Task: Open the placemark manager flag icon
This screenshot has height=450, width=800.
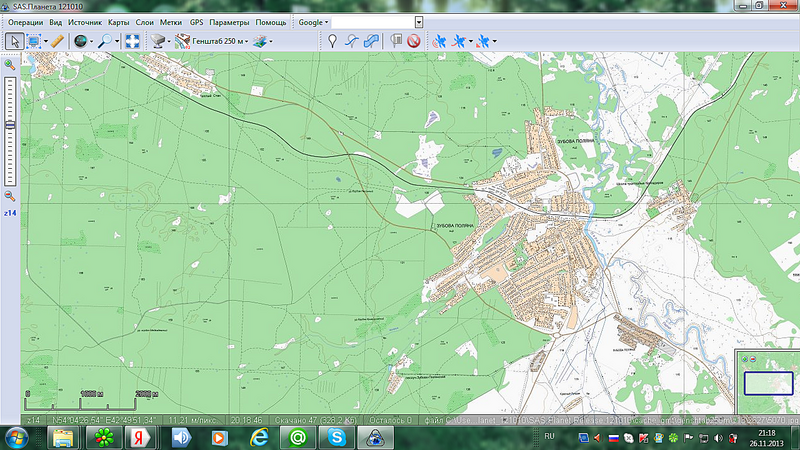Action: 396,41
